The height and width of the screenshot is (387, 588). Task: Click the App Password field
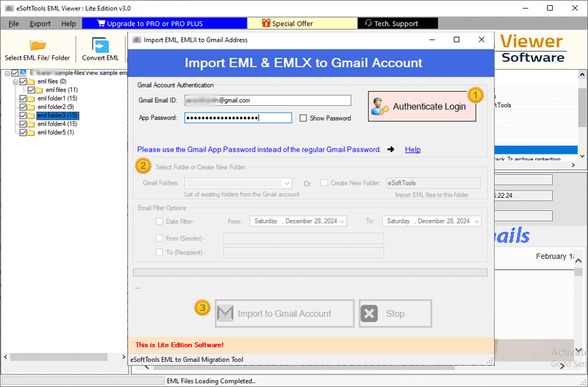tap(238, 118)
